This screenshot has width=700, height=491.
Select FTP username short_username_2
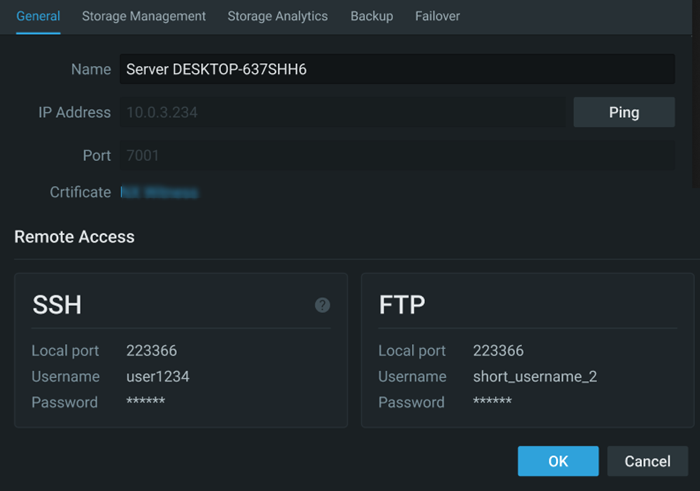click(x=535, y=377)
